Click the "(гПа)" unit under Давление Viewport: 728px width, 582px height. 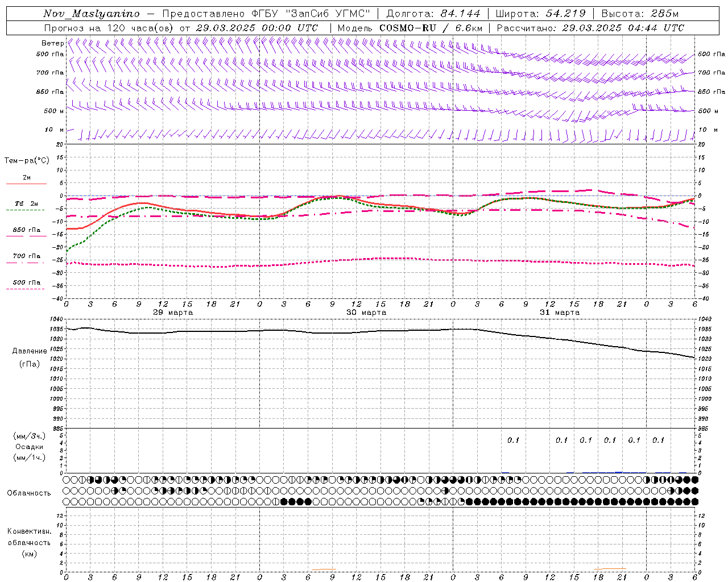point(30,364)
